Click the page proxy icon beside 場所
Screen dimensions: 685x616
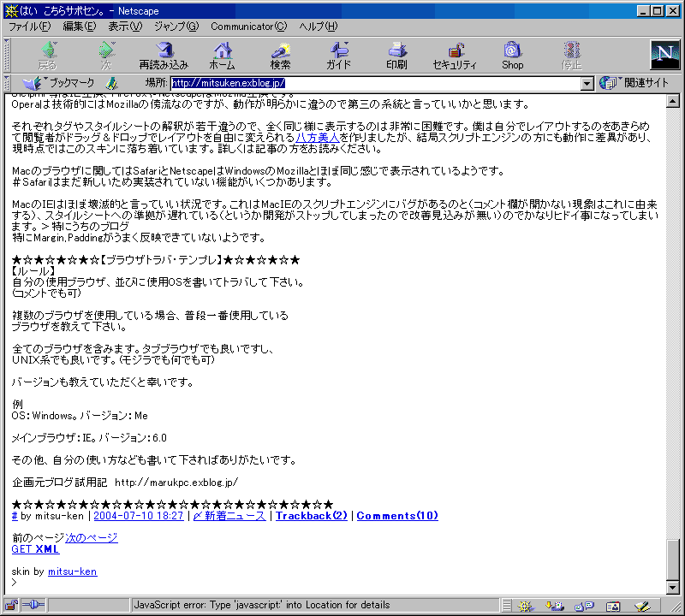coord(112,83)
